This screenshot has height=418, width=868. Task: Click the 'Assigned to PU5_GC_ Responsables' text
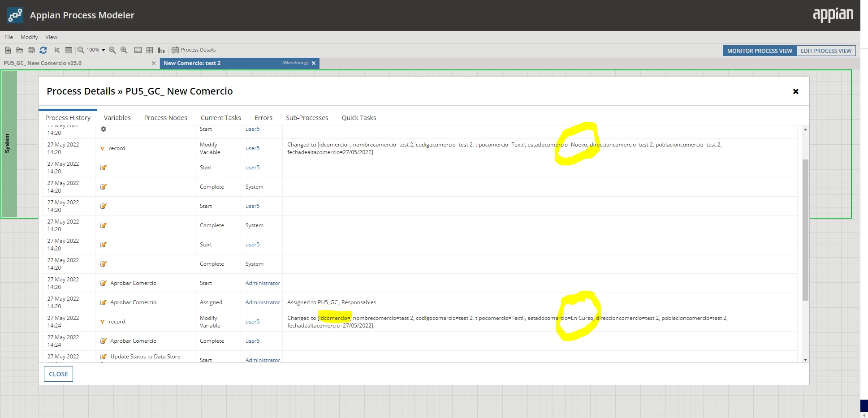[x=332, y=302]
